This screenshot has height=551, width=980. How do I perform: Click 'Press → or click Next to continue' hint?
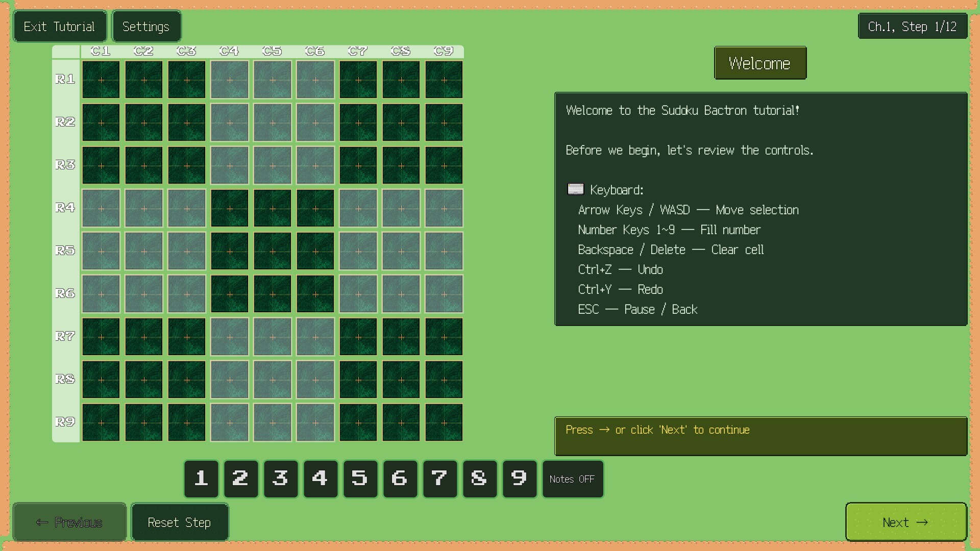coord(761,436)
